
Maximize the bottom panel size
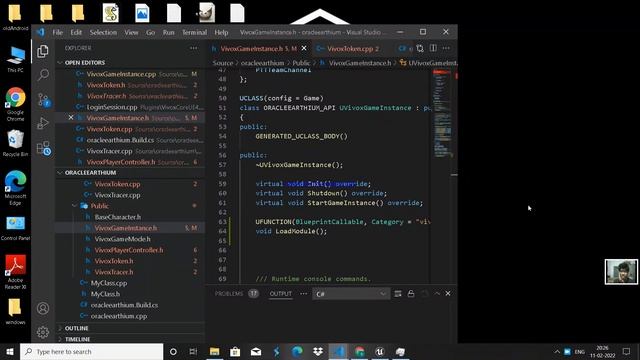437,293
